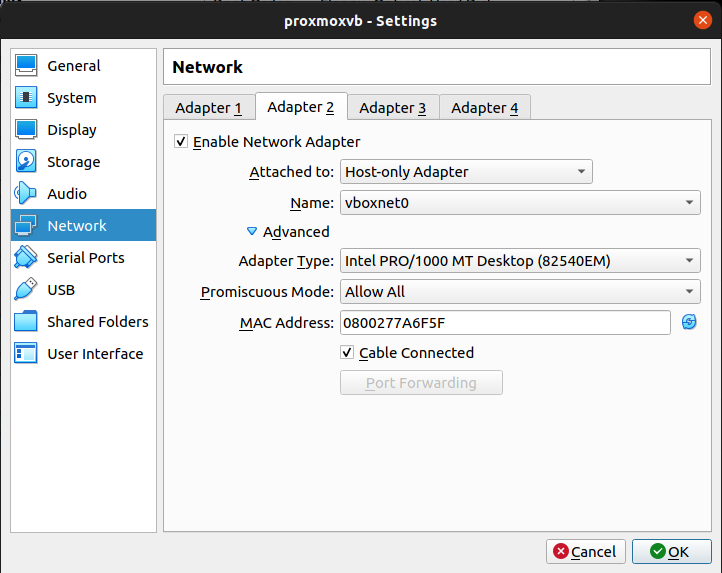The height and width of the screenshot is (573, 722).
Task: Uncheck the Enable Network Adapter checkbox
Action: (181, 142)
